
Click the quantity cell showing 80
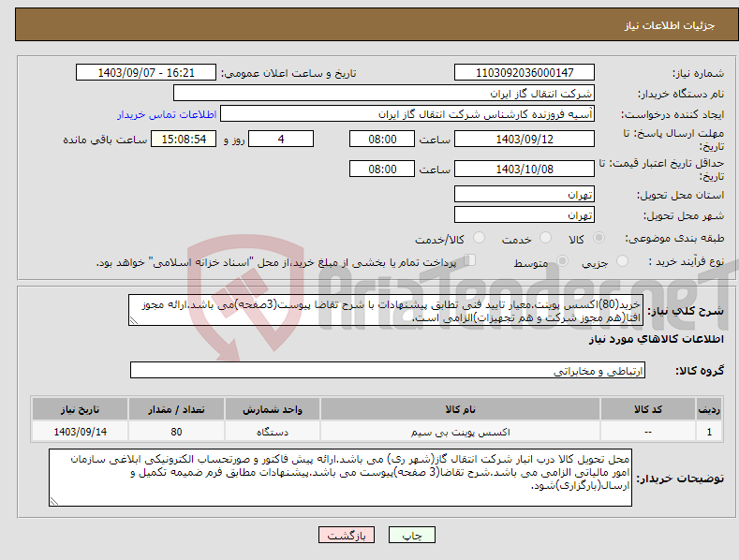pyautogui.click(x=176, y=432)
